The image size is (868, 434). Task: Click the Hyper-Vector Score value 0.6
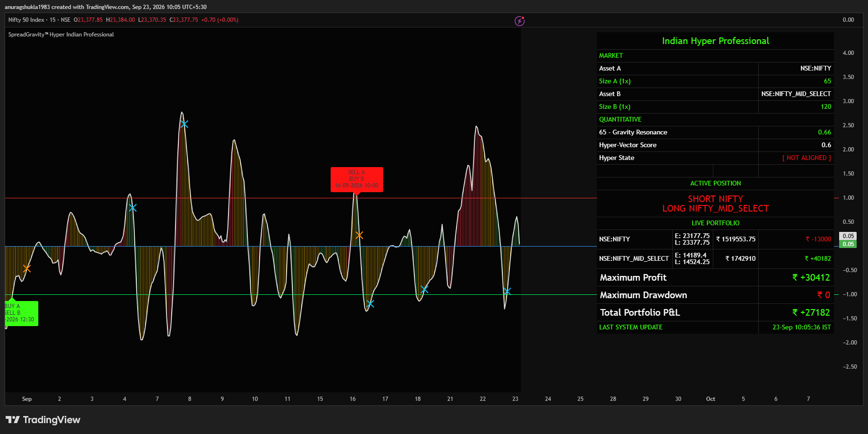coord(826,145)
